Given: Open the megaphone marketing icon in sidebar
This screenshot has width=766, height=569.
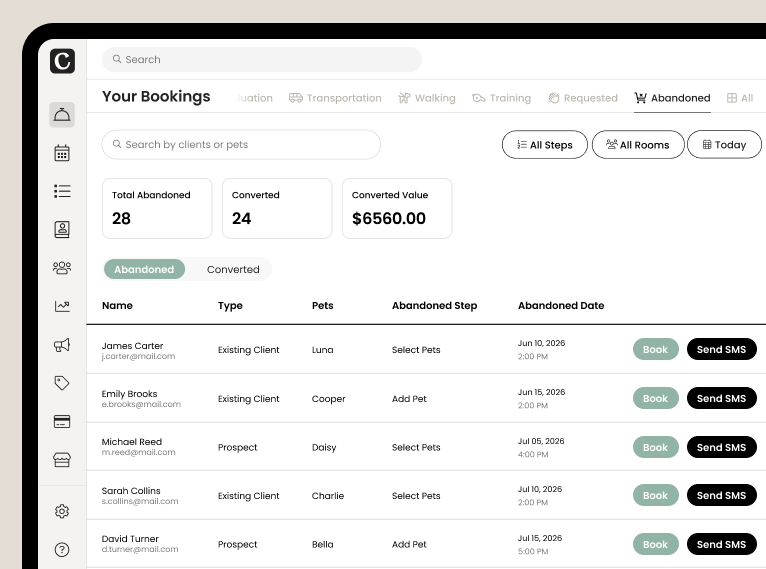Looking at the screenshot, I should 62,345.
